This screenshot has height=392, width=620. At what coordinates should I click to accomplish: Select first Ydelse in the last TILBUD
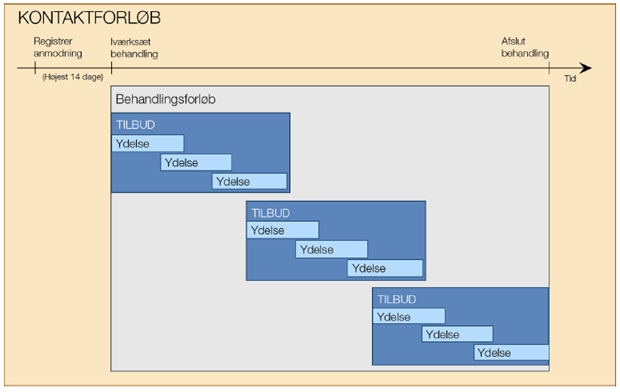(x=409, y=316)
